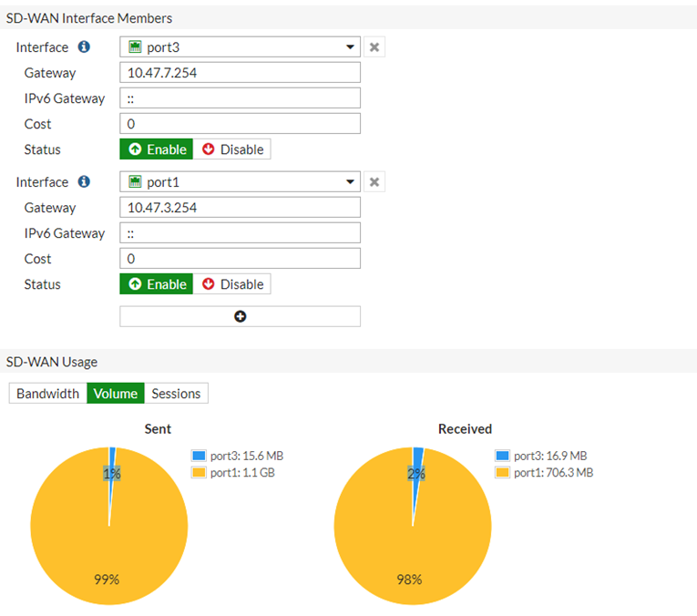Enable status for port3 interface
697x616 pixels.
156,149
